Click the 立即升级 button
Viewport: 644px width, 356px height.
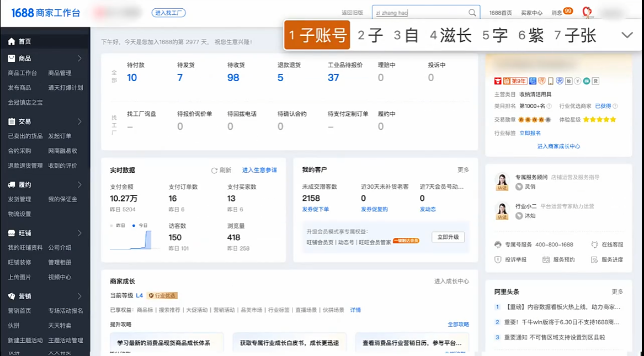(448, 237)
